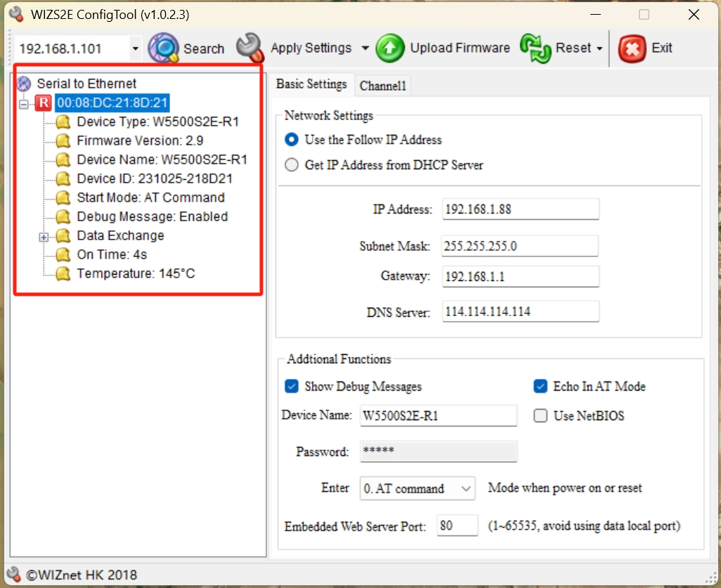Click the IP Address input field
721x588 pixels.
pos(521,209)
